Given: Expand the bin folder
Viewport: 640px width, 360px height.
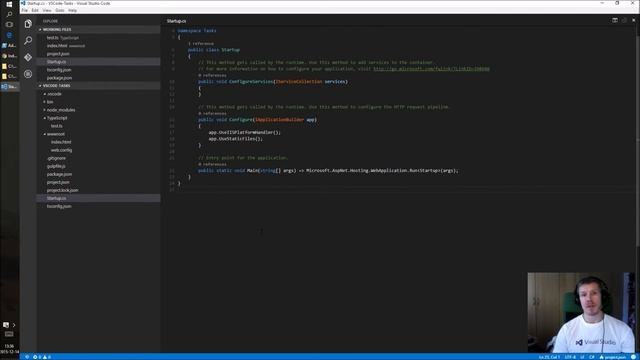Looking at the screenshot, I should click(50, 102).
